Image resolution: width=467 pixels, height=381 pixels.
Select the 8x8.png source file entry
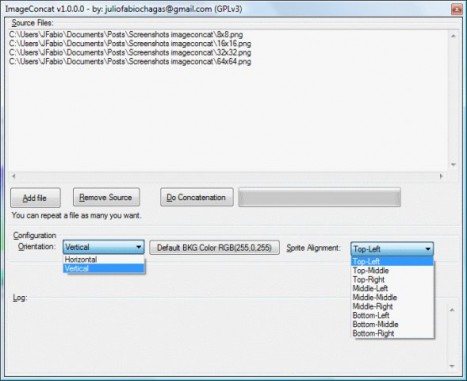click(126, 34)
